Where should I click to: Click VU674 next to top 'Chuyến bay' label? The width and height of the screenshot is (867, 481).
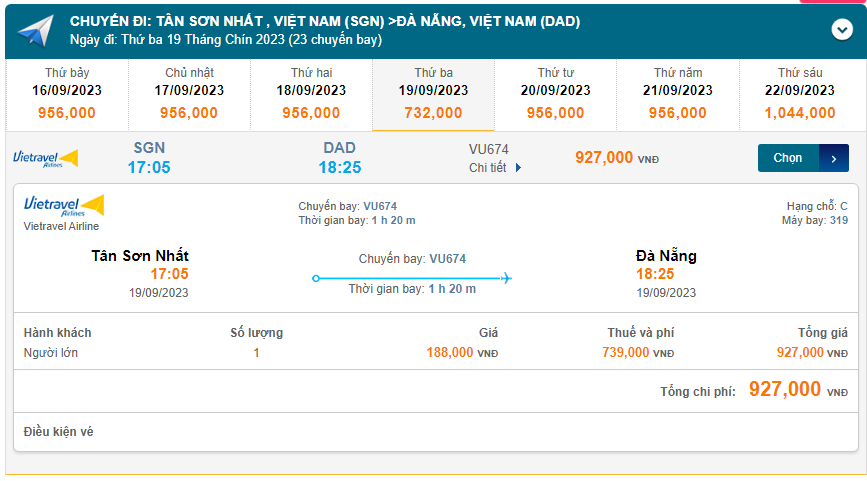(x=380, y=206)
